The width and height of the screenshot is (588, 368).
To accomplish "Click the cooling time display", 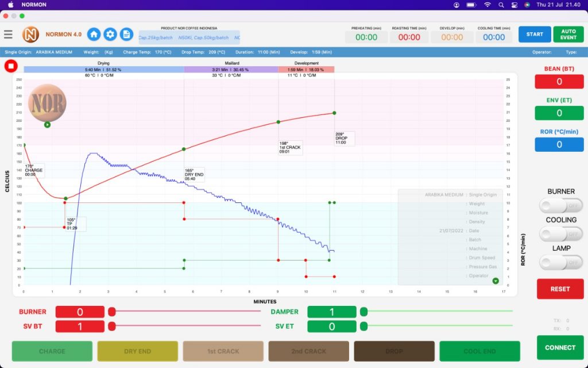I will (x=494, y=37).
